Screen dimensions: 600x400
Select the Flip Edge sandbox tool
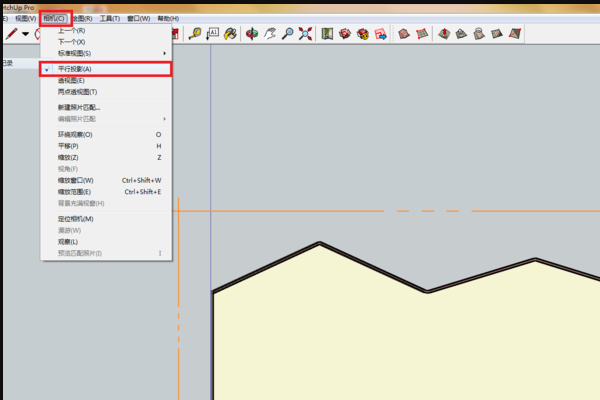point(515,34)
